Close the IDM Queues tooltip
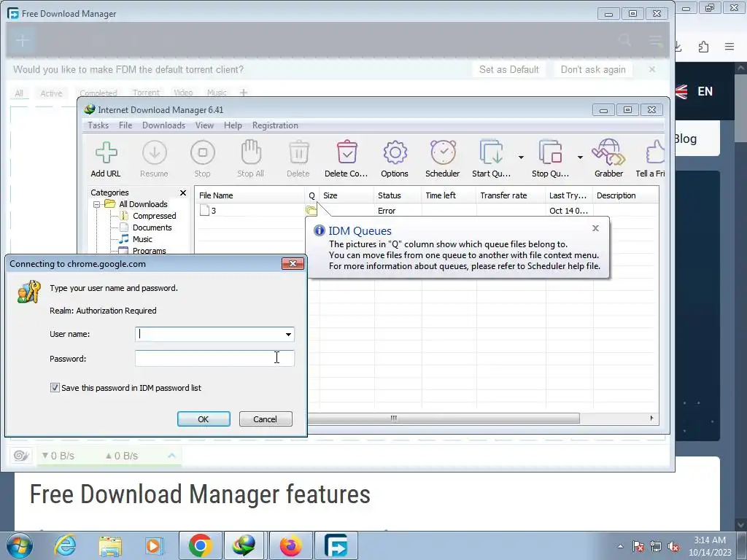 click(x=595, y=228)
